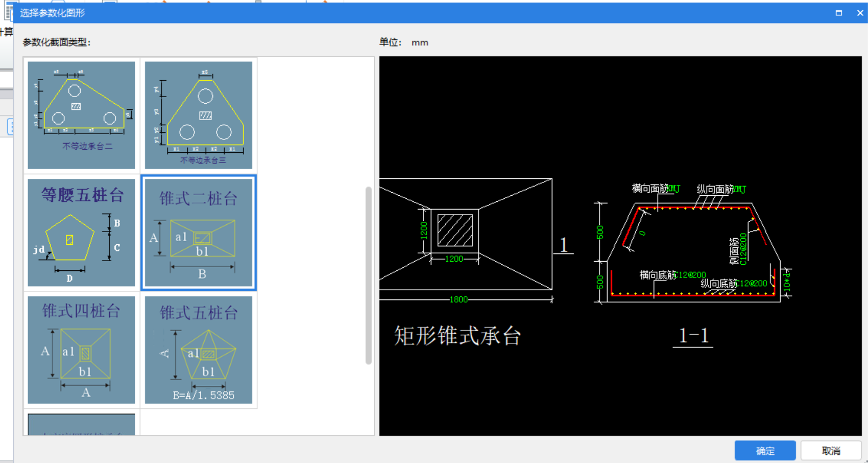
Task: Click the 参数化截面类型 label
Action: (x=57, y=42)
